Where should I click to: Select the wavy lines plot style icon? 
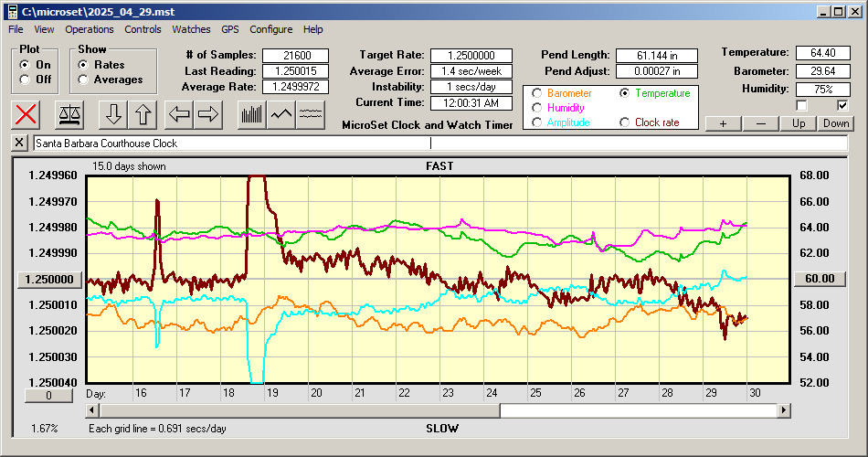click(x=311, y=114)
